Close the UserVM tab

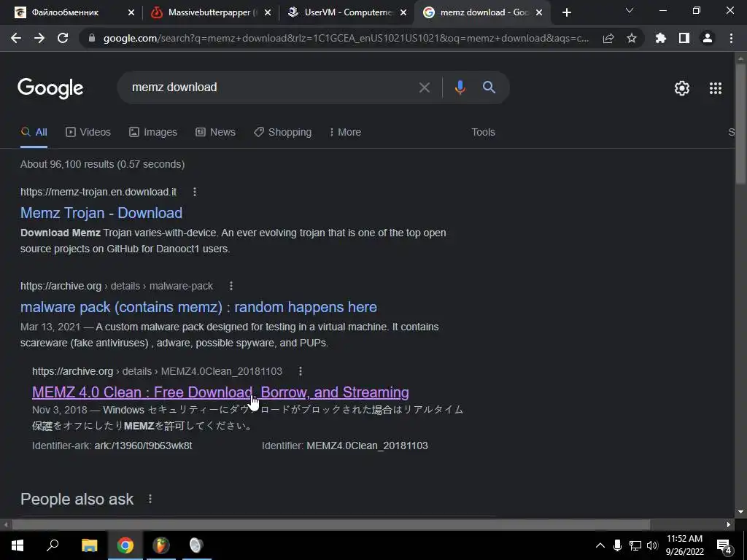pos(403,13)
